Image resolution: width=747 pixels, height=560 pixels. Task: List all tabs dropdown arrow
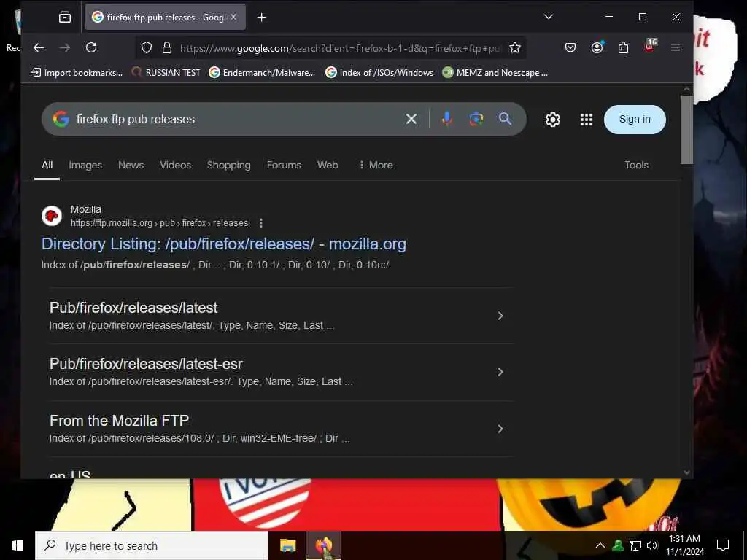point(549,17)
